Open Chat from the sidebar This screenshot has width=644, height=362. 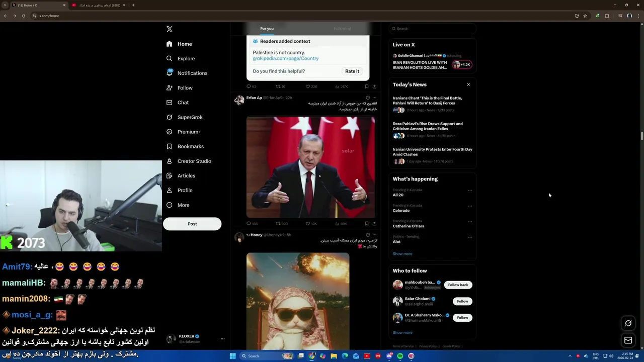click(x=177, y=102)
